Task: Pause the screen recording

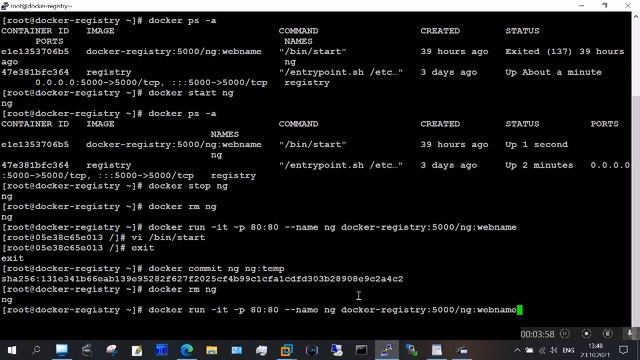Action: 565,333
